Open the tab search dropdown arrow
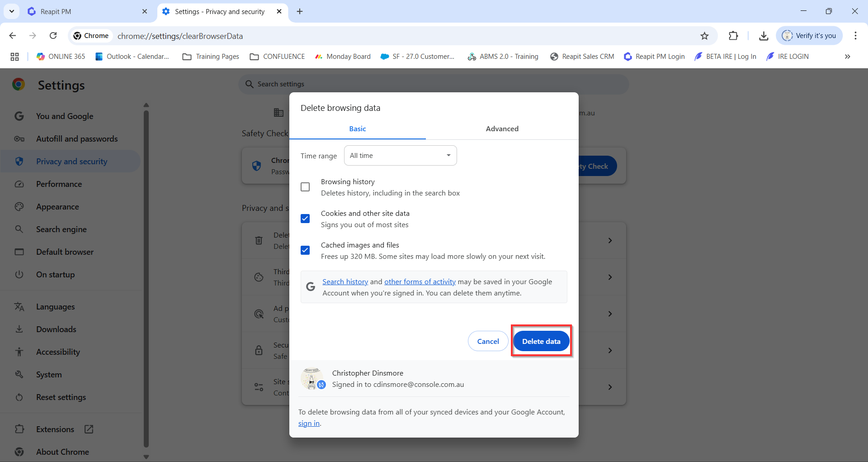 point(12,11)
